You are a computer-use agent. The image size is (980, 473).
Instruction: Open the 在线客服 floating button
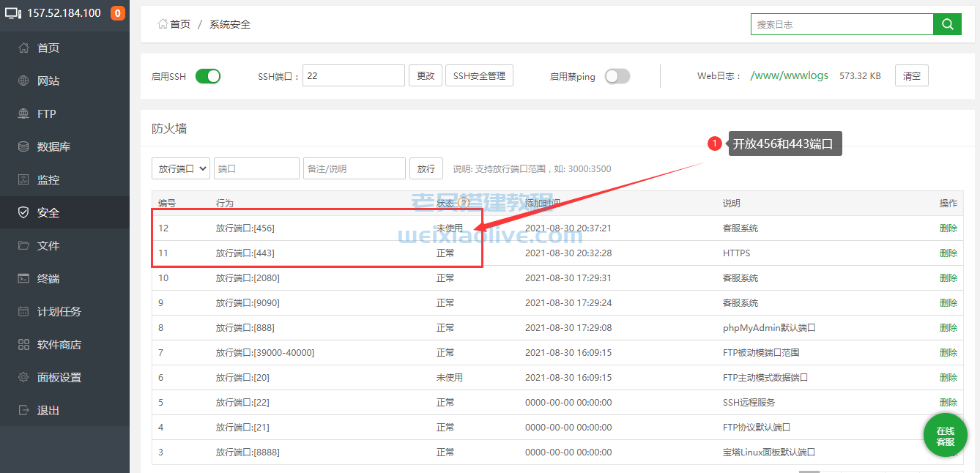[x=945, y=436]
